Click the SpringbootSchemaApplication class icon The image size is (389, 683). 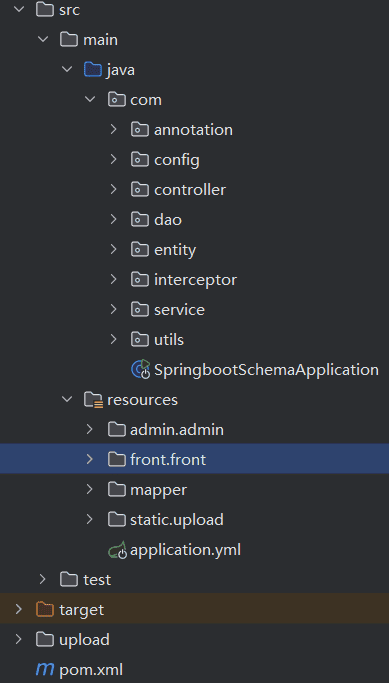pyautogui.click(x=140, y=370)
